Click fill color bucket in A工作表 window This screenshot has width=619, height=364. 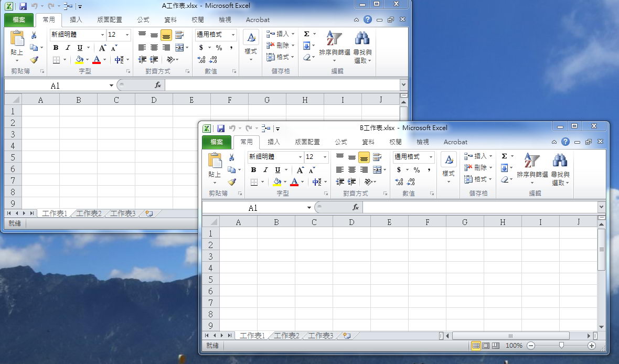coord(79,60)
